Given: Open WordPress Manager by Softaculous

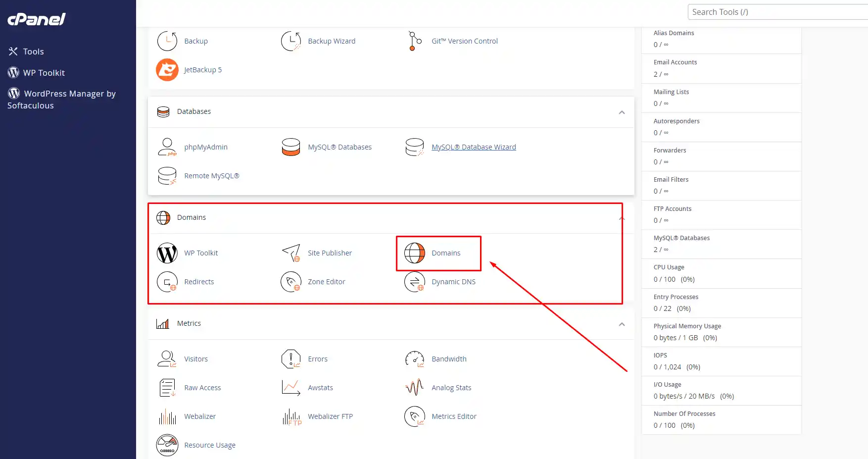Looking at the screenshot, I should point(61,100).
